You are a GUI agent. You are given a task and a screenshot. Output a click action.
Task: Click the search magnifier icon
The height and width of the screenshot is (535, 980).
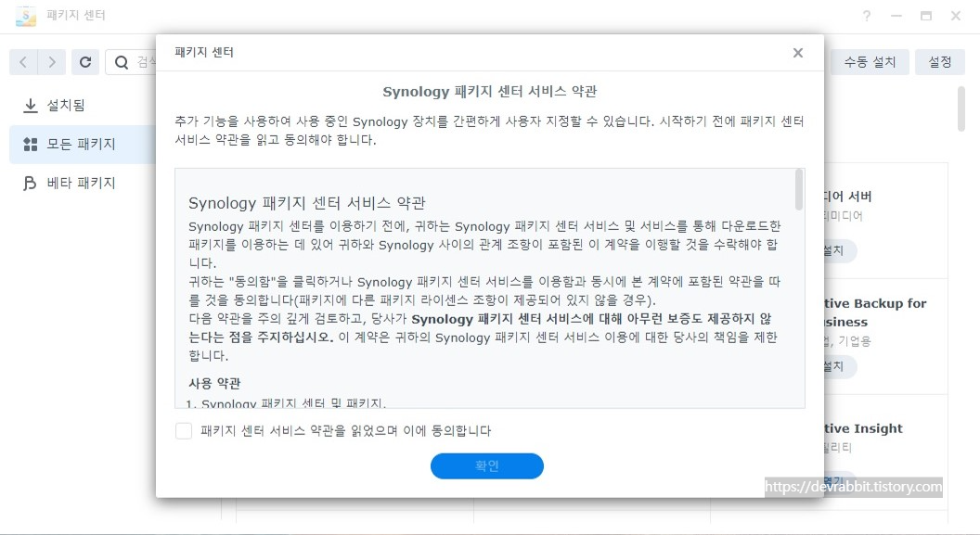pos(122,62)
